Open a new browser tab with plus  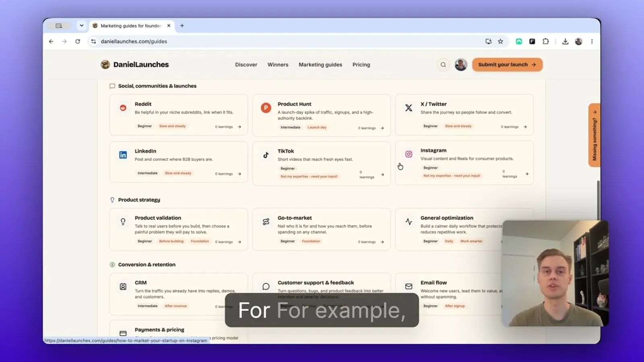click(x=182, y=26)
